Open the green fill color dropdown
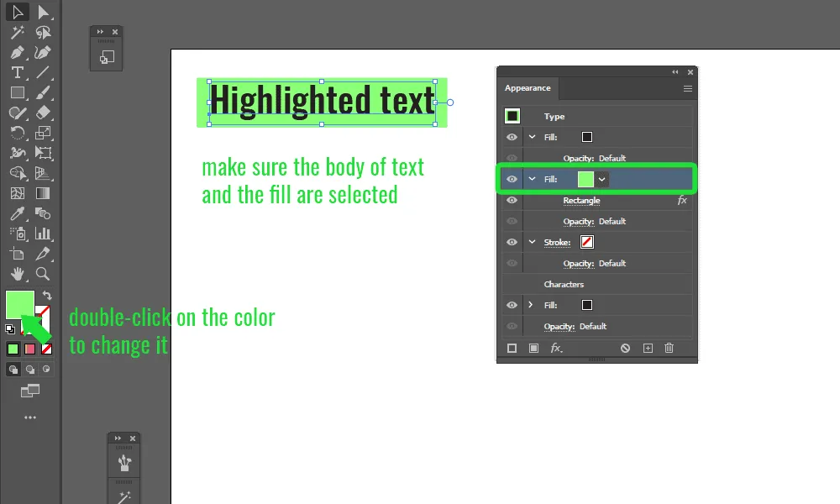 pyautogui.click(x=602, y=180)
